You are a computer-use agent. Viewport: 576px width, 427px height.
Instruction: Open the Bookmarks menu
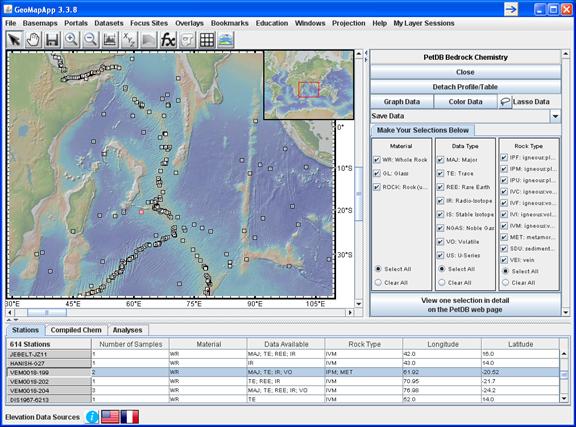click(230, 23)
